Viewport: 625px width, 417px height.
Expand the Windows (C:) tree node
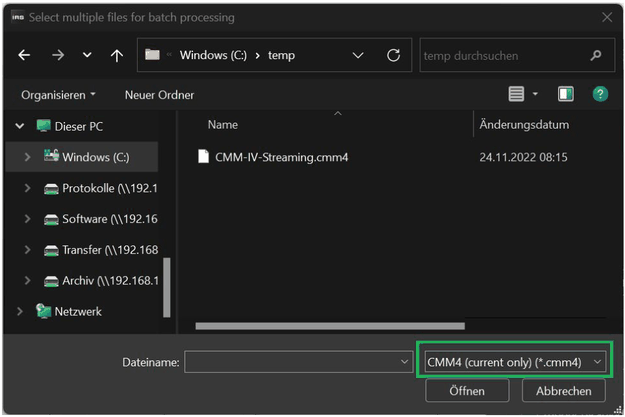click(x=27, y=157)
